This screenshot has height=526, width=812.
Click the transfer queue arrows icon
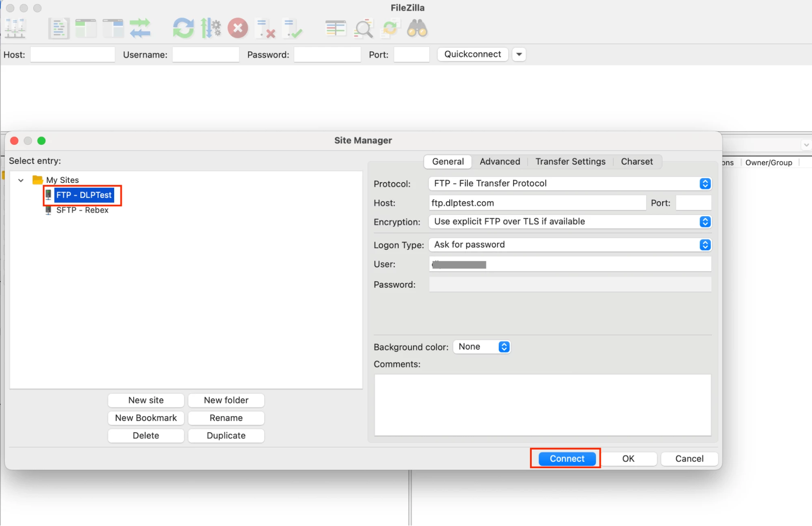pos(140,28)
